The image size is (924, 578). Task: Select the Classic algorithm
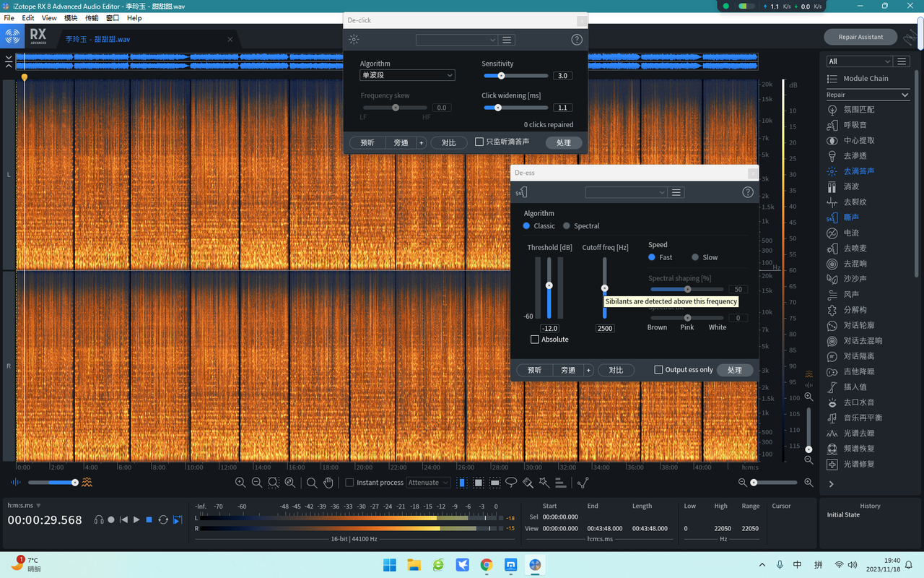click(x=527, y=226)
